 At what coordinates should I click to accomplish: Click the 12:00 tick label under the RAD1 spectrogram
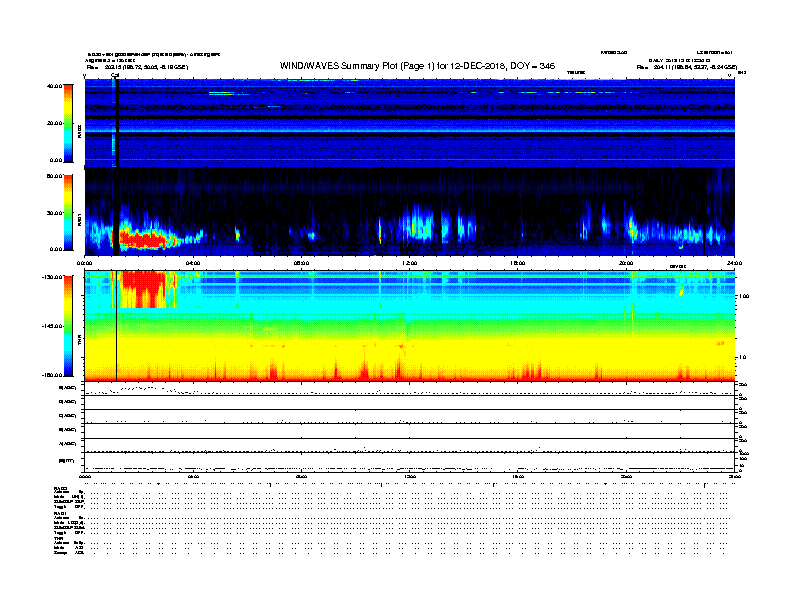pos(410,263)
